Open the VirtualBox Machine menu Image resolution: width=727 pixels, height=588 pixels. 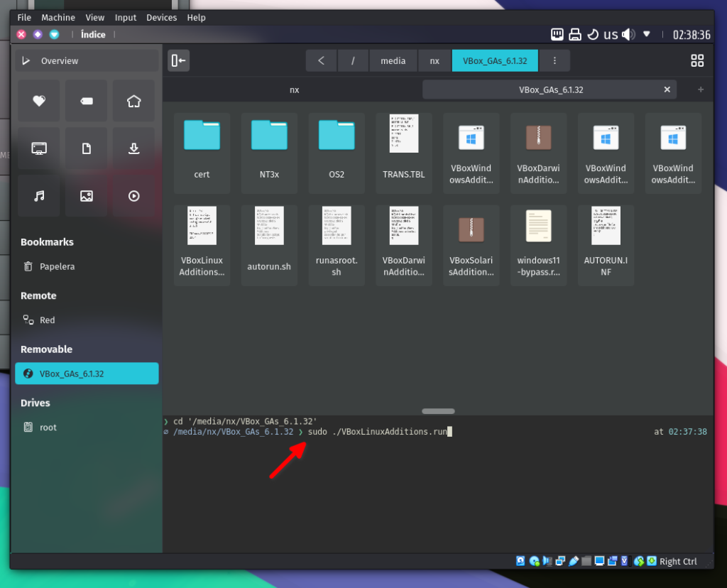tap(58, 18)
